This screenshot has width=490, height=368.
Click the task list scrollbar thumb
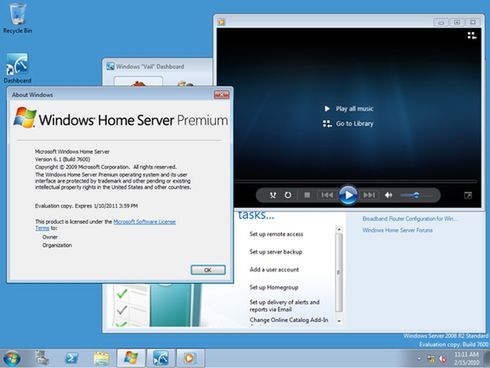[x=339, y=272]
